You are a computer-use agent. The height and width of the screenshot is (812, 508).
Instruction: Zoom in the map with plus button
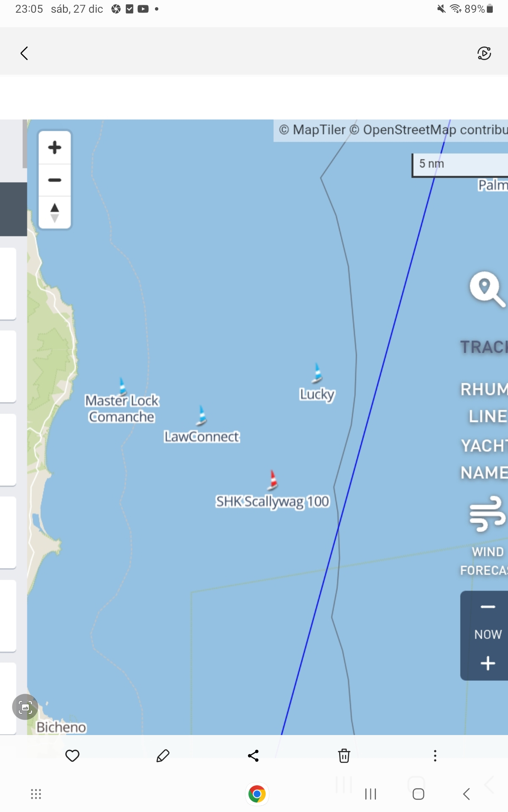click(55, 148)
